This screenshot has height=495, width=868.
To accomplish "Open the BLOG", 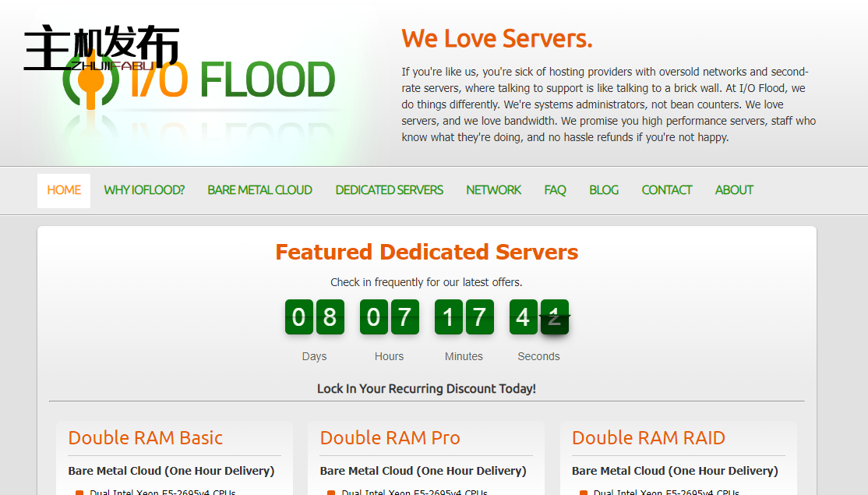I will [x=604, y=189].
